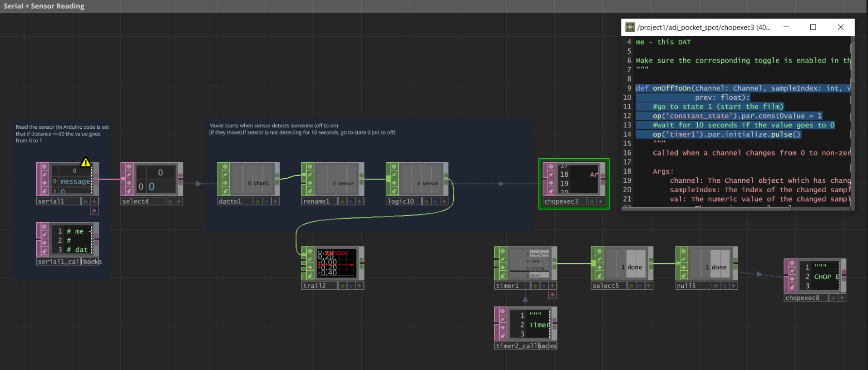The width and height of the screenshot is (868, 370).
Task: Click the Lock flag on null5 node
Action: tap(684, 275)
